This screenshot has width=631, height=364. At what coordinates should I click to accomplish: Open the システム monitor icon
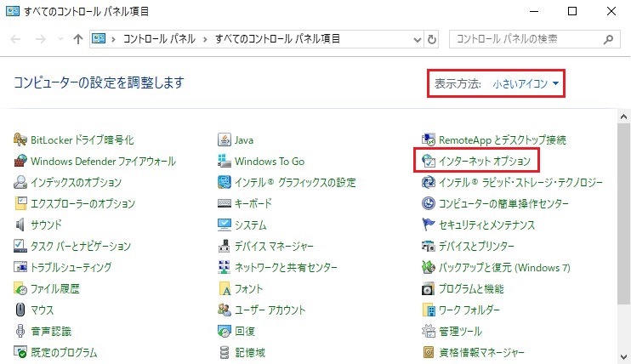225,225
